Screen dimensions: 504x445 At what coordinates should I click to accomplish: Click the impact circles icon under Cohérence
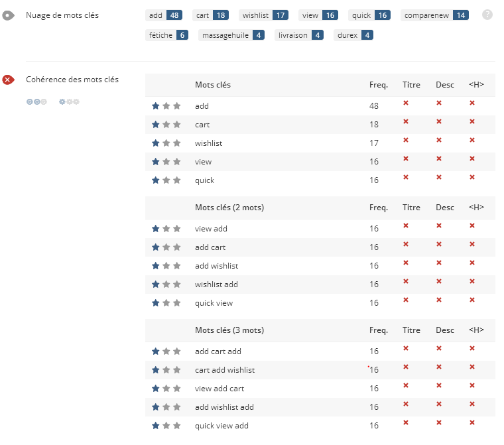pyautogui.click(x=36, y=102)
